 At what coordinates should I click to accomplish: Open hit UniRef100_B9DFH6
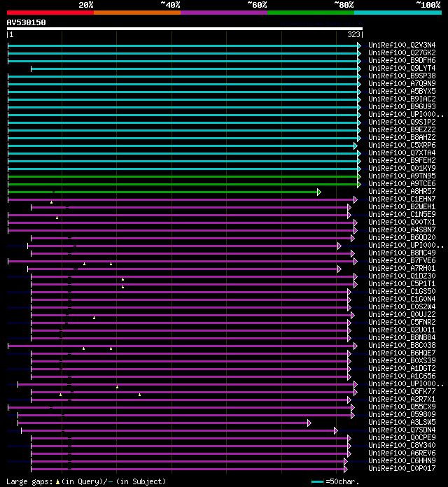pyautogui.click(x=402, y=61)
